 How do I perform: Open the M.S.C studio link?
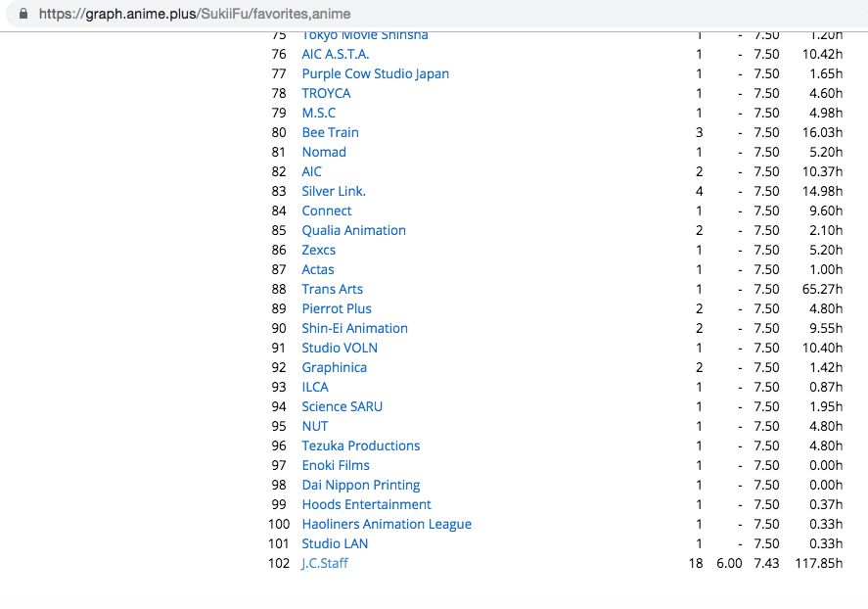319,113
